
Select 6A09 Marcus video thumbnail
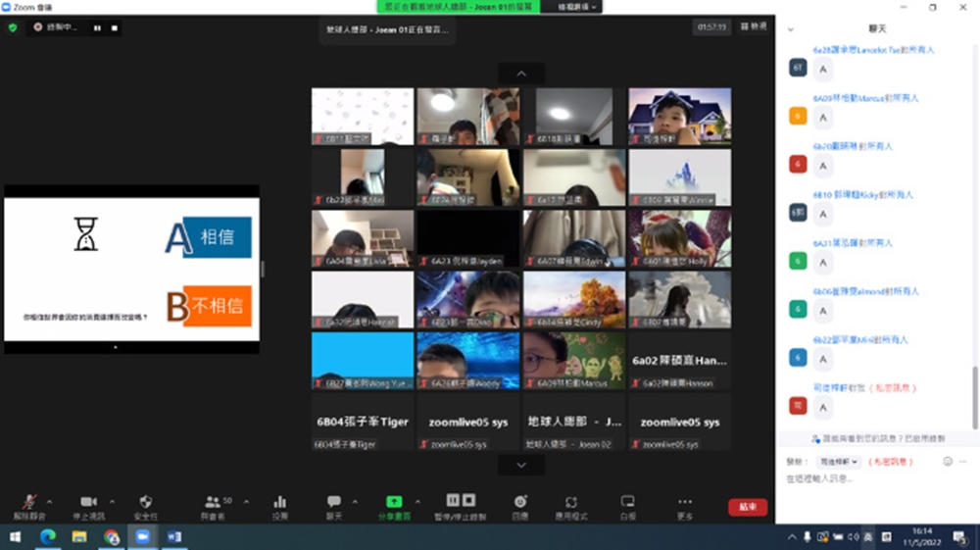point(573,361)
